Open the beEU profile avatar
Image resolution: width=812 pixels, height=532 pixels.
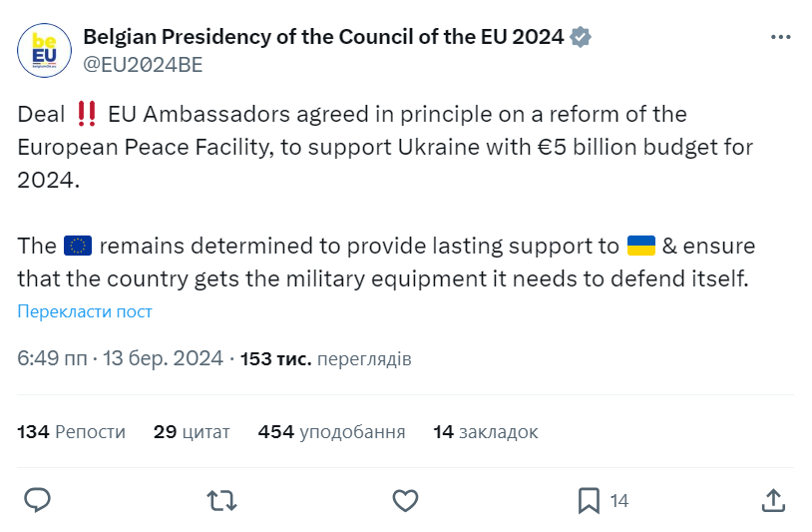pyautogui.click(x=45, y=50)
